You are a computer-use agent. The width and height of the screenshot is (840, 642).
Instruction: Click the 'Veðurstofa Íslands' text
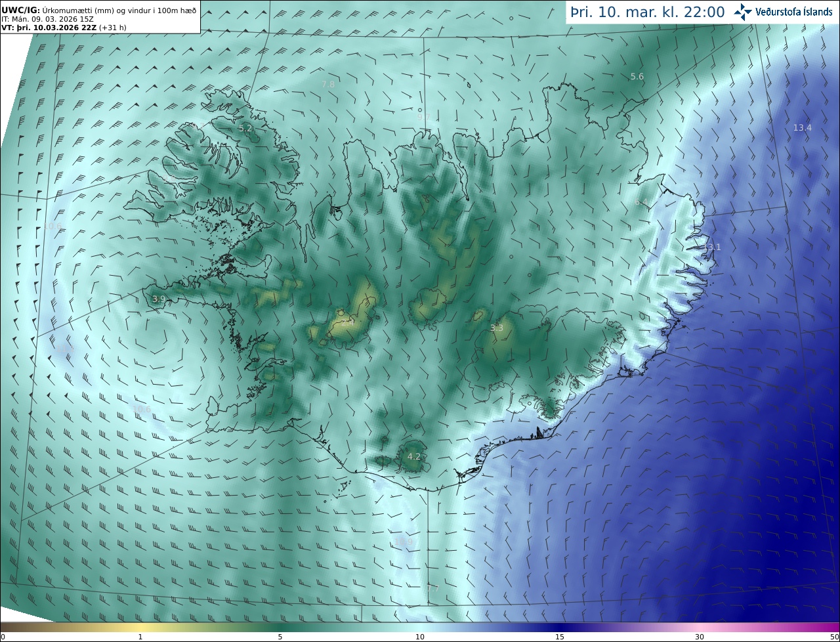click(x=793, y=12)
